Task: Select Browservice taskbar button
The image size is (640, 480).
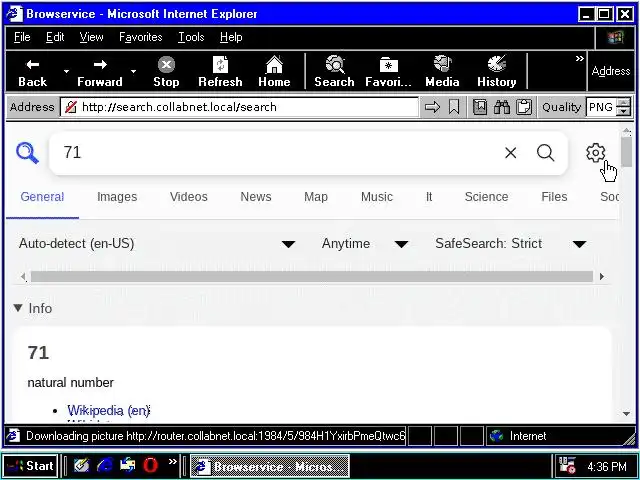Action: [270, 466]
